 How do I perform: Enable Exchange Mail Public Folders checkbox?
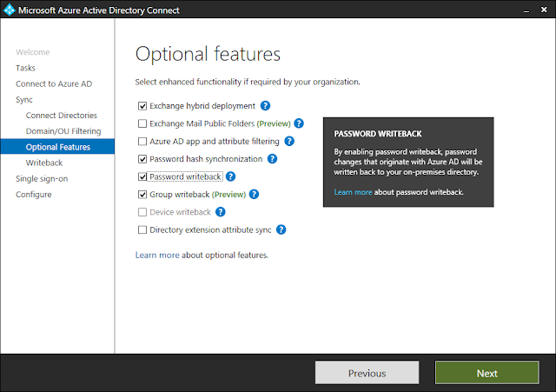coord(142,123)
